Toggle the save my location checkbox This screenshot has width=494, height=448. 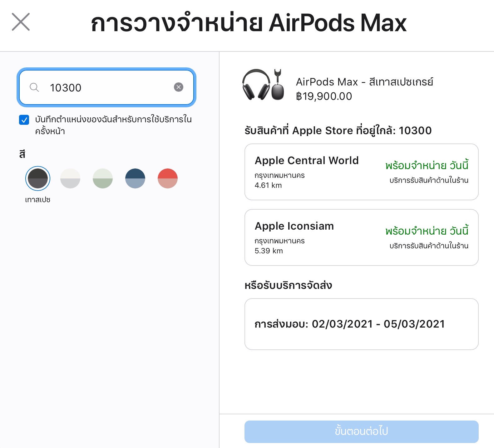[24, 120]
